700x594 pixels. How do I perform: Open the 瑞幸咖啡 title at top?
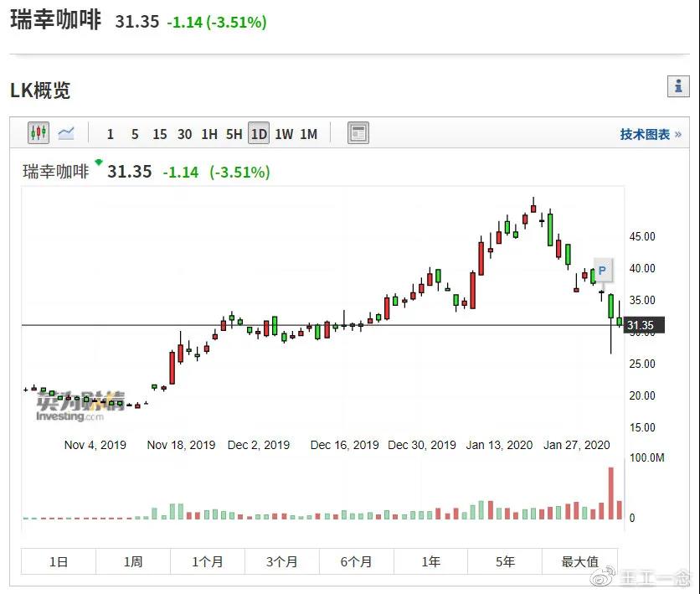55,21
